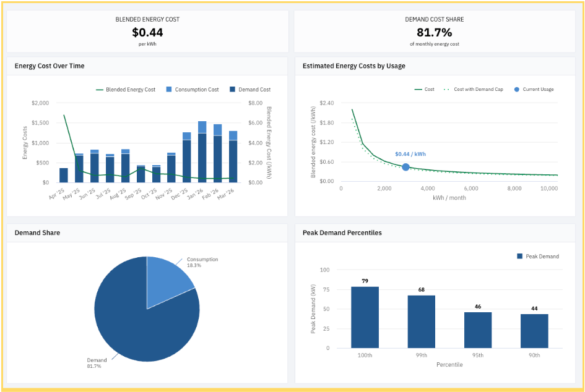Click the 'Demand Share' panel title
This screenshot has width=585, height=392.
pos(37,232)
